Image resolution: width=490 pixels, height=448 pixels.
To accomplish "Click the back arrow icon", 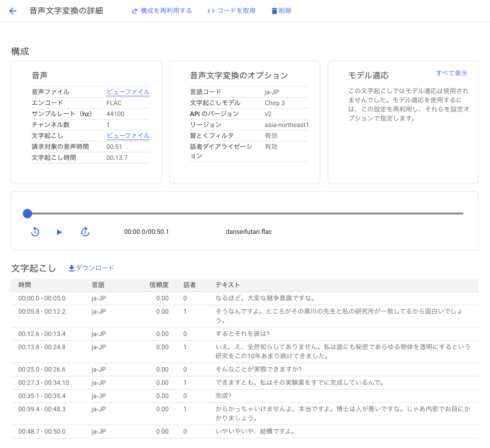I will (x=13, y=11).
